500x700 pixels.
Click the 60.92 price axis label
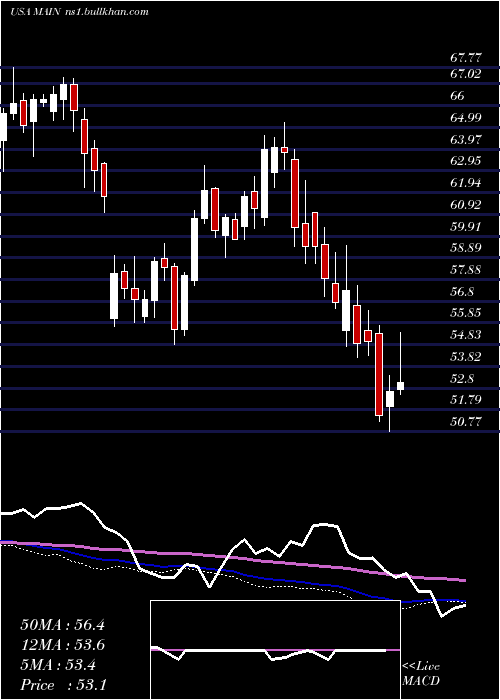click(466, 205)
